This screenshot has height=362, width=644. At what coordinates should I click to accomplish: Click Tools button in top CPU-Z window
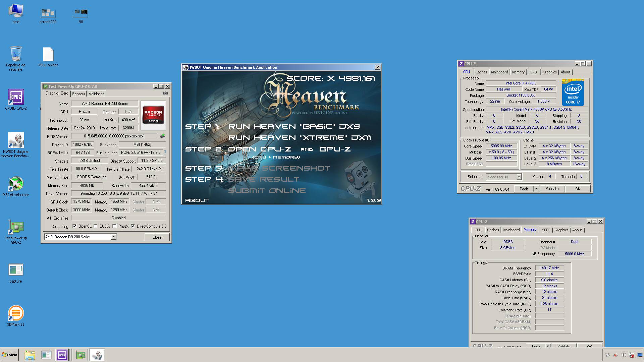click(x=524, y=189)
